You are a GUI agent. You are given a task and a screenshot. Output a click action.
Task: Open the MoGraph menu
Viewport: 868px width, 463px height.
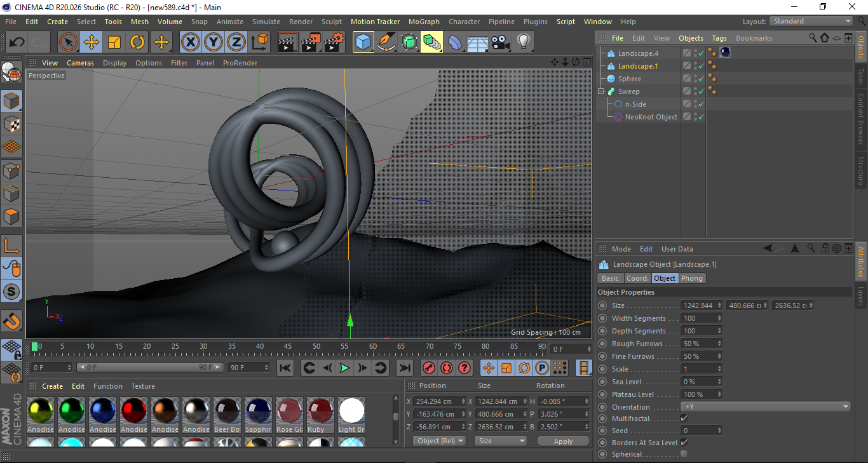point(424,22)
